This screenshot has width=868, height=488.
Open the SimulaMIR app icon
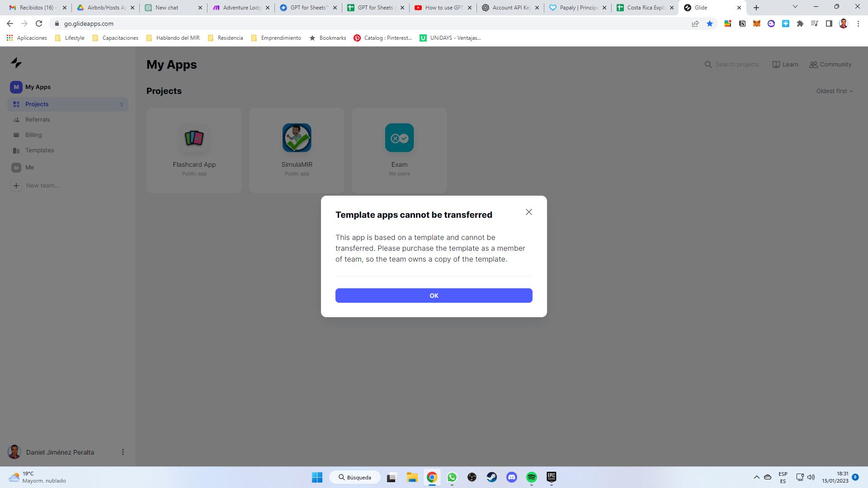297,138
